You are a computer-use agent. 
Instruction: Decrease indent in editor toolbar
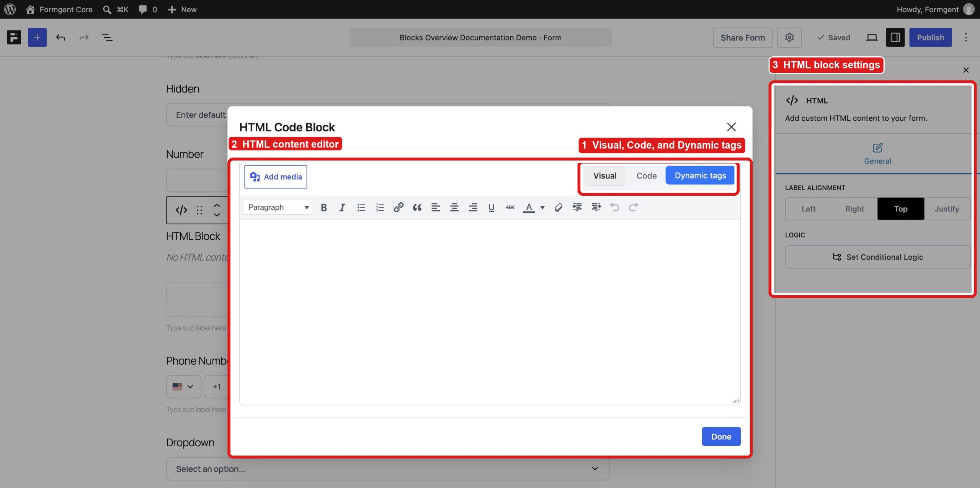tap(577, 207)
